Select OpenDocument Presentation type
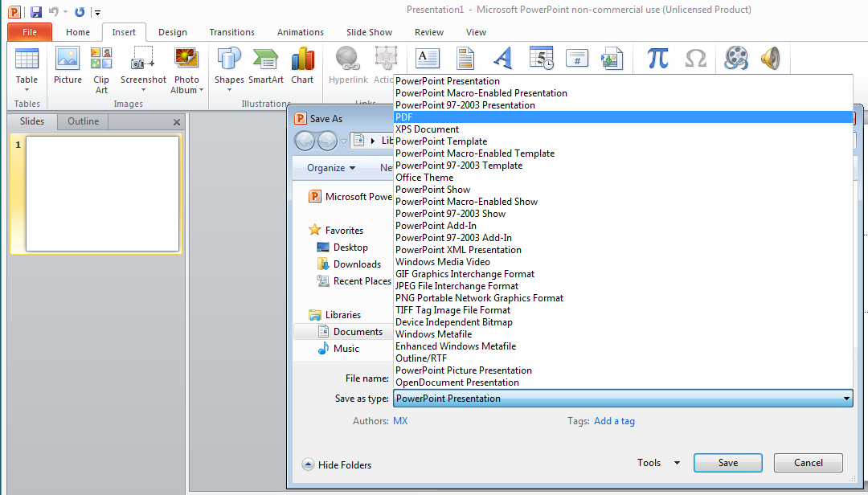 point(624,382)
